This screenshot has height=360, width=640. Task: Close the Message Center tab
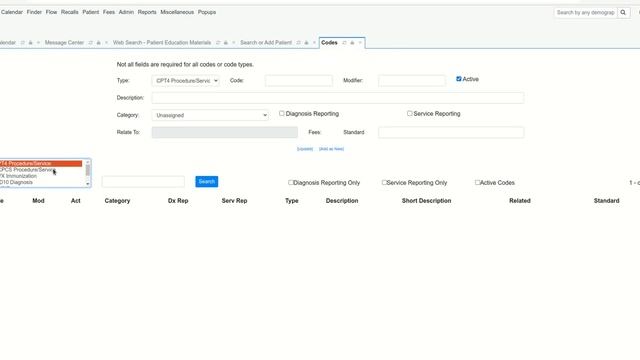pos(106,43)
